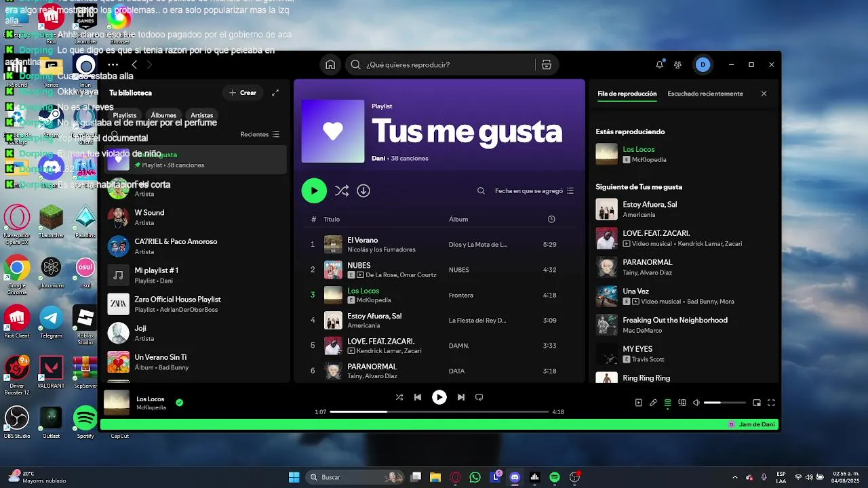Click the volume slider
Viewport: 868px width, 488px height.
724,403
